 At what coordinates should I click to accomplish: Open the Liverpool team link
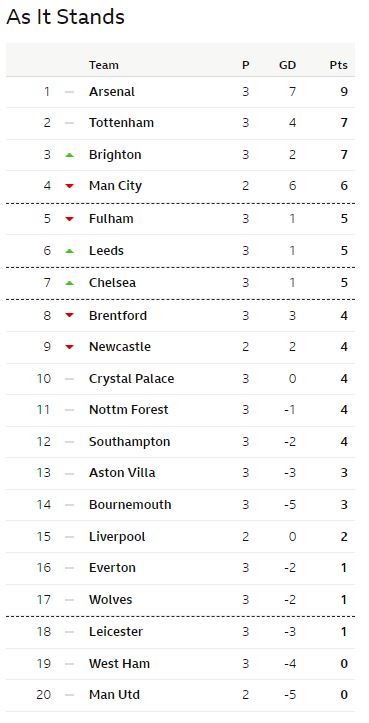tap(117, 537)
